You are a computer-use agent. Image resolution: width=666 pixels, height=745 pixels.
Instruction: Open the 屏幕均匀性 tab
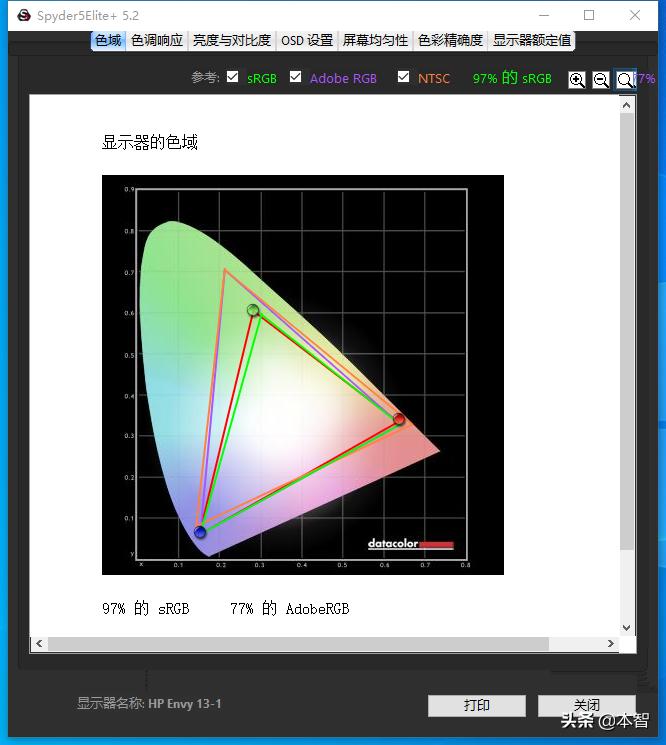(375, 40)
